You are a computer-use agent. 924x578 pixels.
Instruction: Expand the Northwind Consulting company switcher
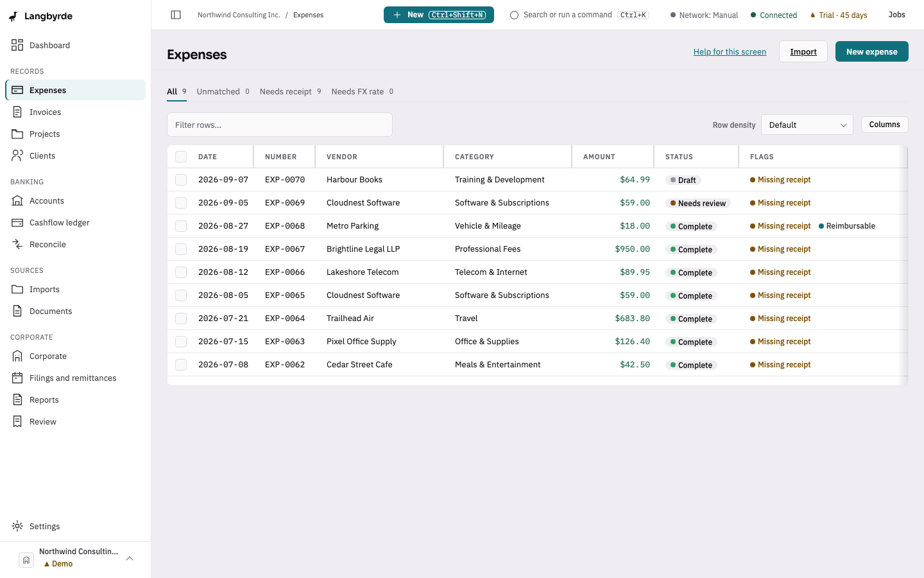pos(76,559)
